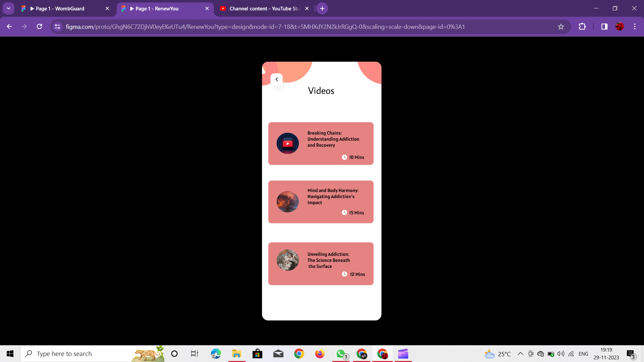Reload the current page

pos(39,26)
